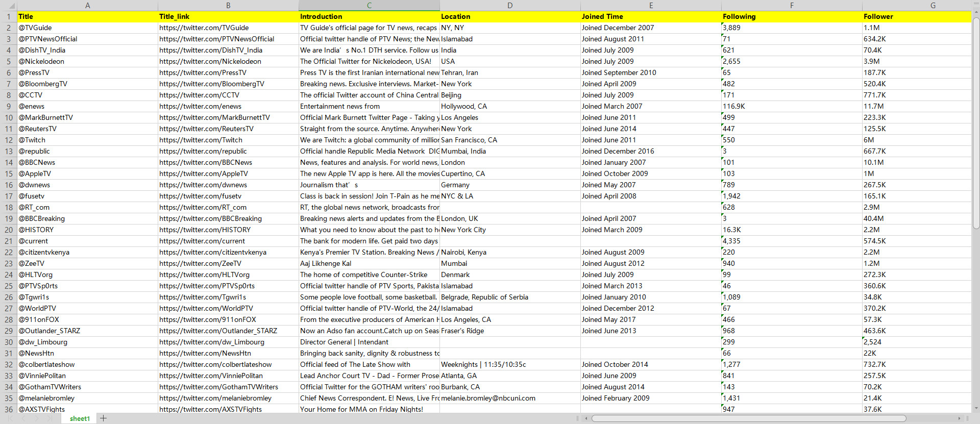Select the '@TVGuide' cell

pyautogui.click(x=87, y=28)
